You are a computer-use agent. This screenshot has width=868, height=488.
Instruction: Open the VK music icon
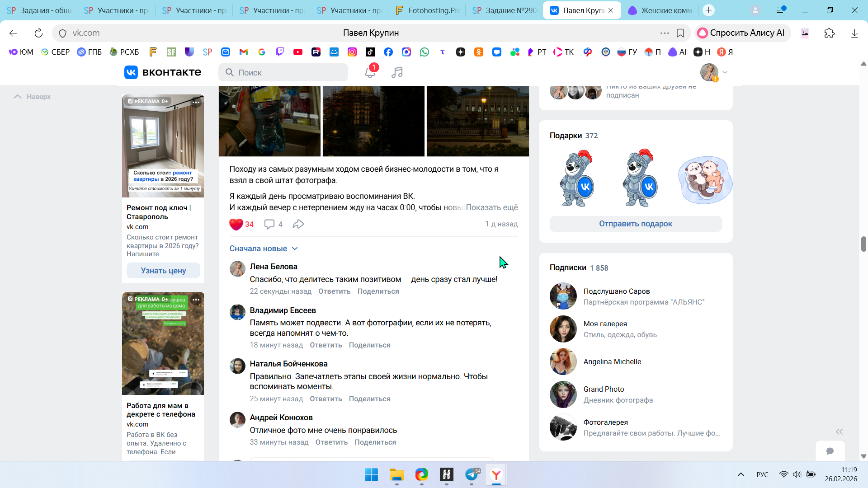397,72
